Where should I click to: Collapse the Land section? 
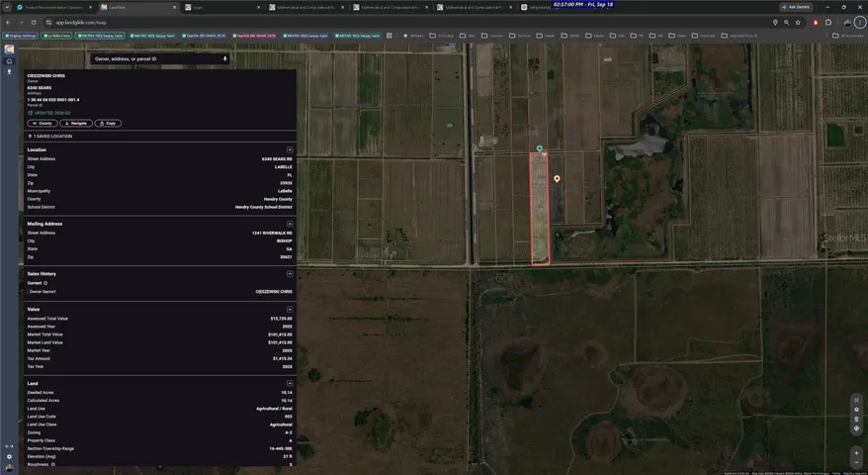(290, 383)
